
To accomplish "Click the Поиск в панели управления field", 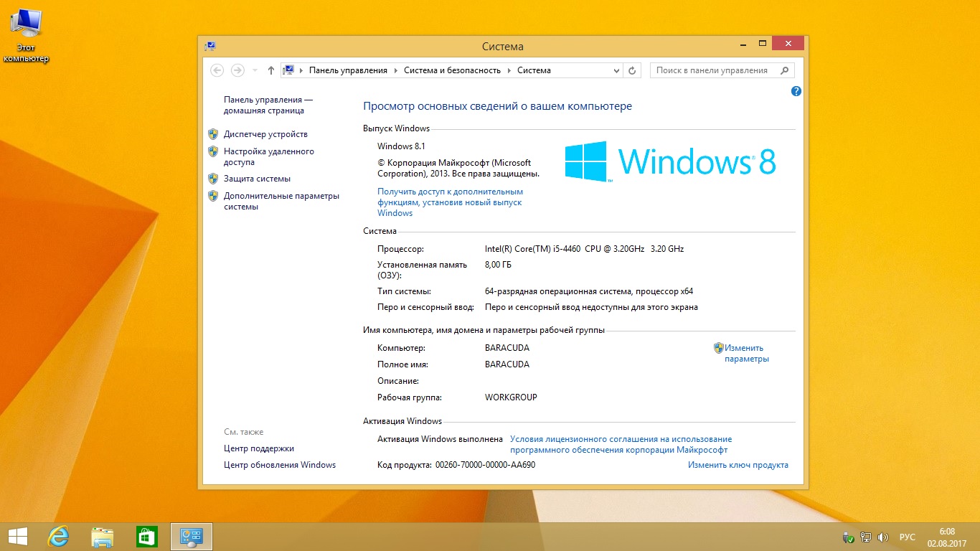I will point(714,70).
